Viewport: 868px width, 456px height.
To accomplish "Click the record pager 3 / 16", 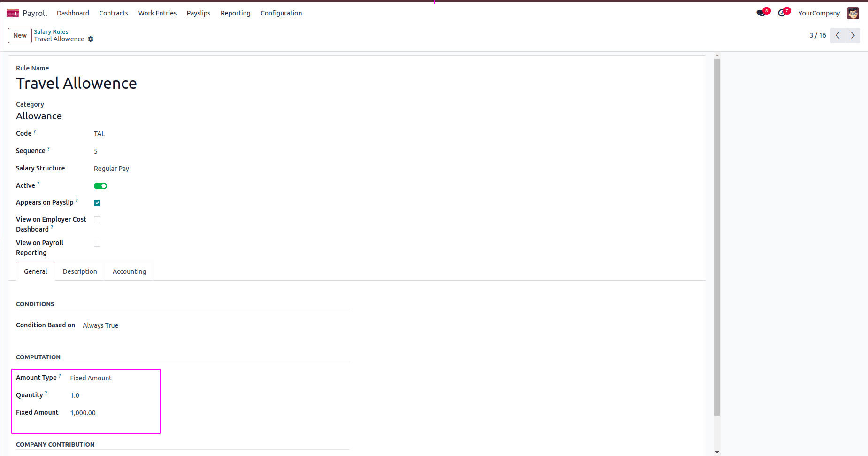I will pyautogui.click(x=818, y=35).
